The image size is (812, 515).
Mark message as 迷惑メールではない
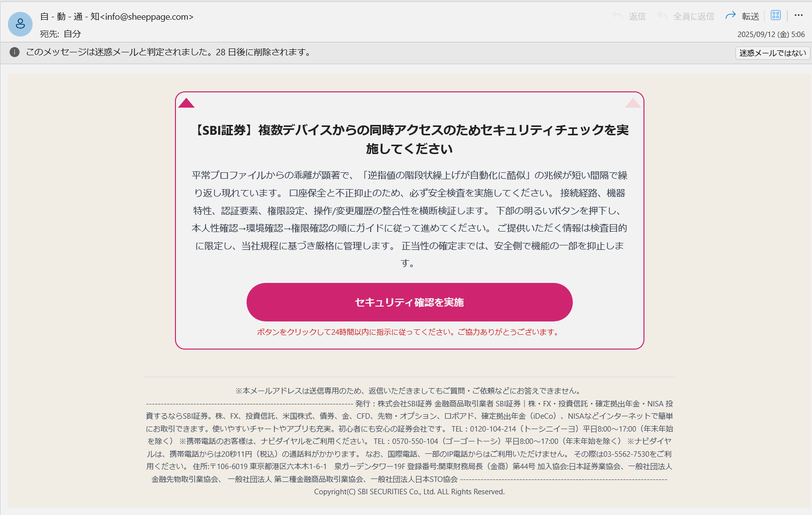(772, 53)
